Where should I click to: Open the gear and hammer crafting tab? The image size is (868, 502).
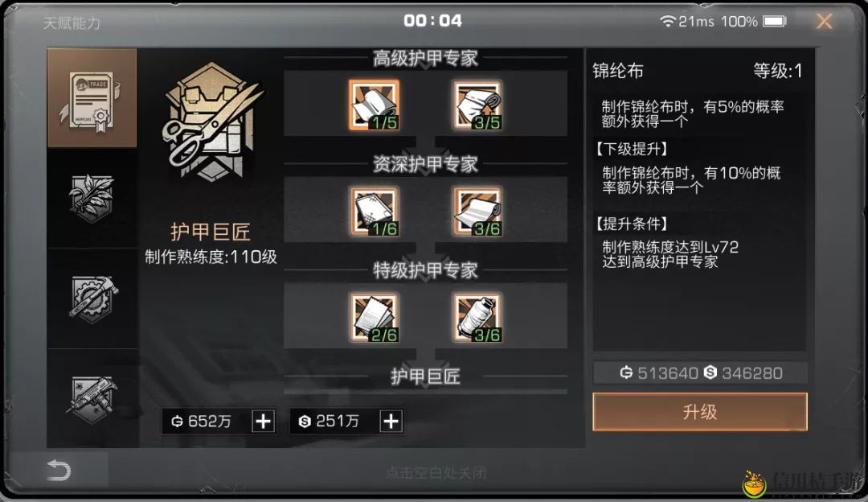click(x=92, y=298)
